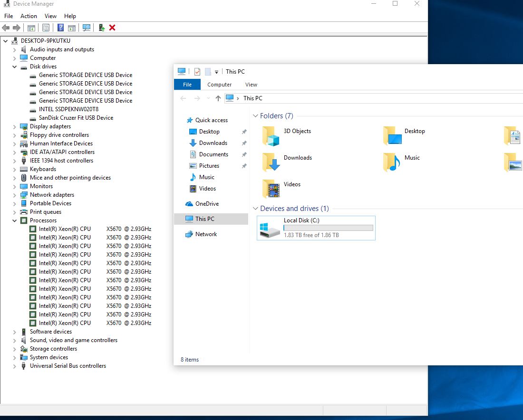Screen dimensions: 523x420
Task: Click OneDrive in the navigation pane
Action: 207,204
